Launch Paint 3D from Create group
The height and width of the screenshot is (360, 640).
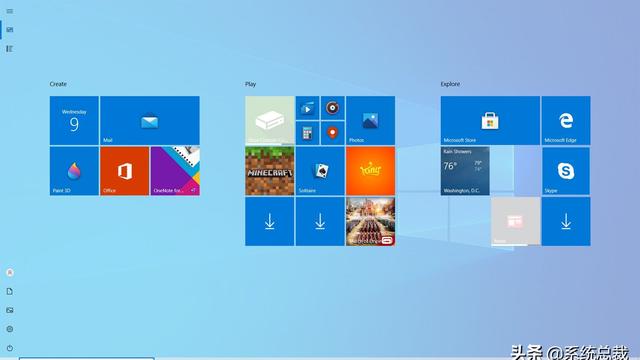[x=74, y=171]
